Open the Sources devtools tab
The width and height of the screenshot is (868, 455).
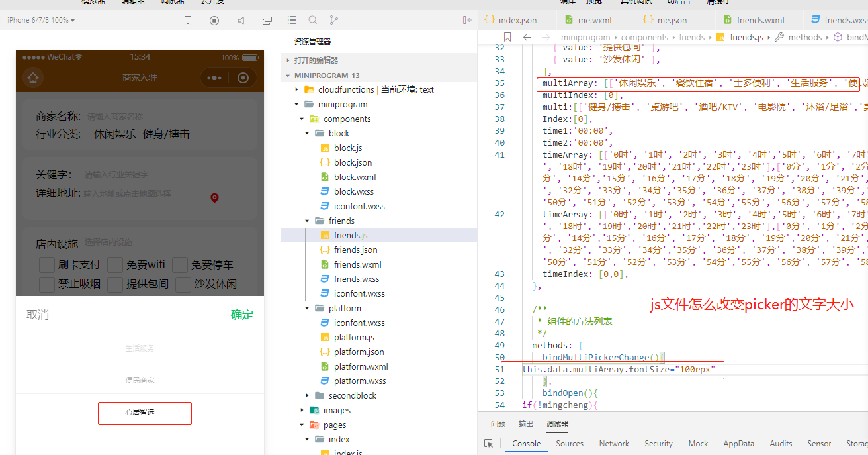570,444
